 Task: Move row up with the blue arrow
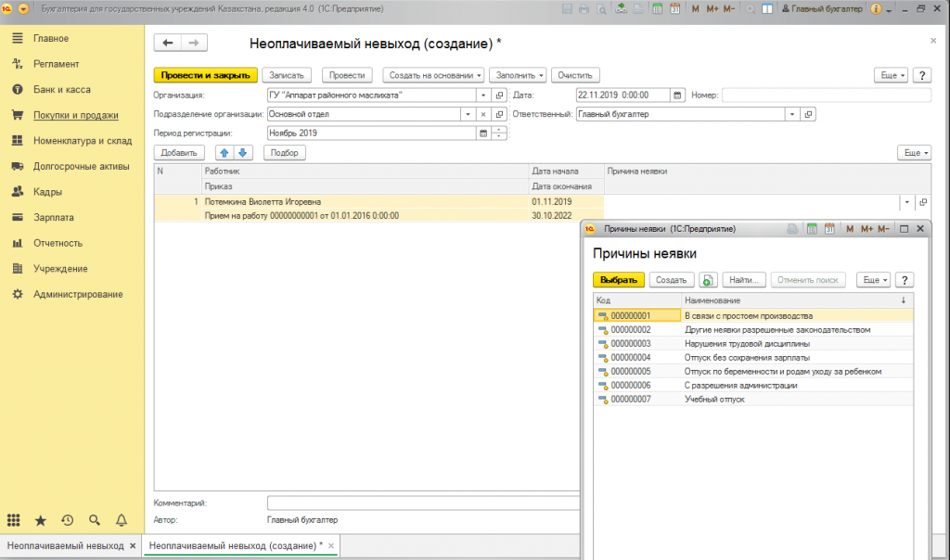click(224, 152)
